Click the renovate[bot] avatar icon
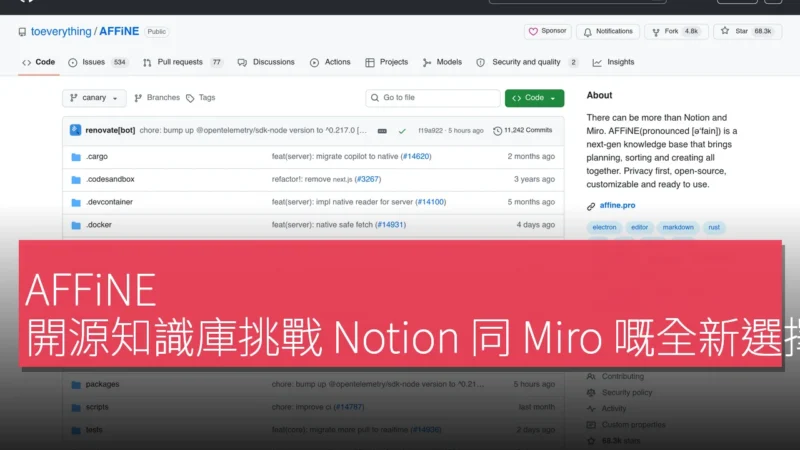Viewport: 800px width, 450px height. [x=76, y=130]
